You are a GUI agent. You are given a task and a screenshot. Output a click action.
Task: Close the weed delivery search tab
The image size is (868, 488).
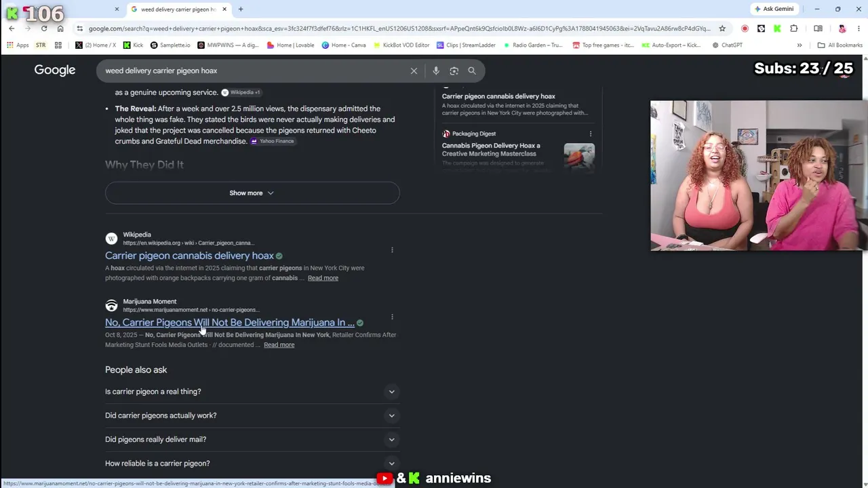pos(224,9)
